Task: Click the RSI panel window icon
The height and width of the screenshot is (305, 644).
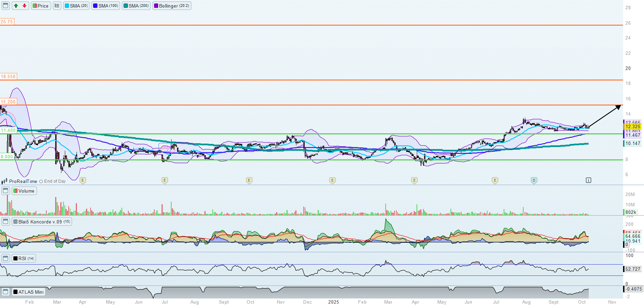Action: 5,258
